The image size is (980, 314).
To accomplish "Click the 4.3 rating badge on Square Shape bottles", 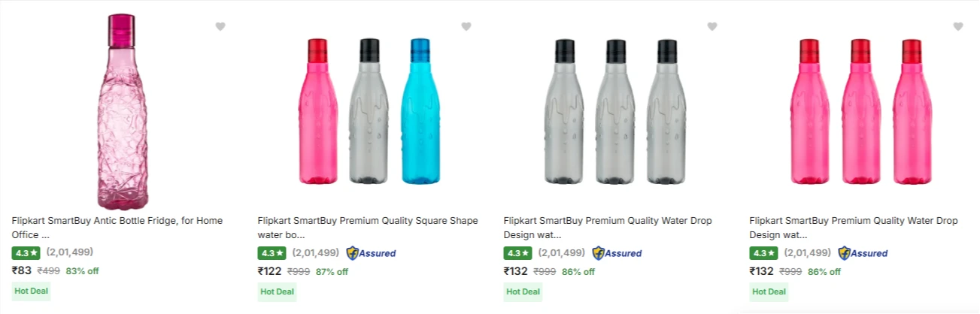I will click(x=272, y=253).
